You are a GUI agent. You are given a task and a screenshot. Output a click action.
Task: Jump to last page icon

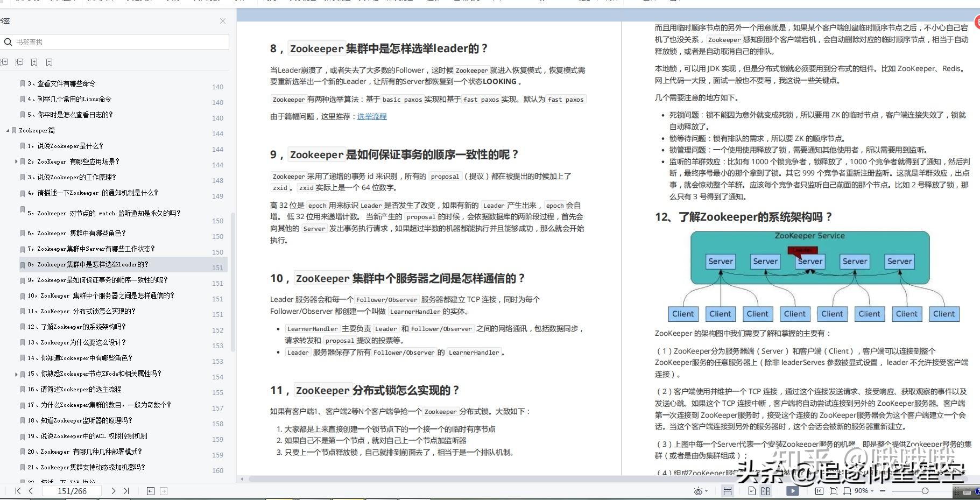click(126, 490)
